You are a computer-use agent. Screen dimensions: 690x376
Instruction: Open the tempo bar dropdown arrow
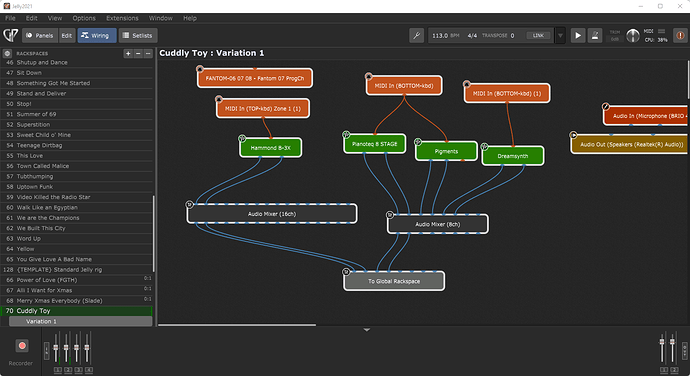point(560,35)
